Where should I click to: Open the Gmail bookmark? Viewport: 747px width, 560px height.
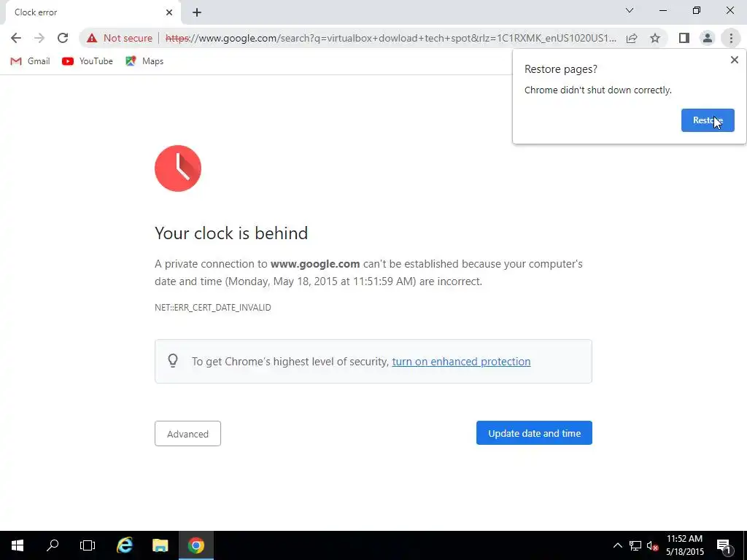pyautogui.click(x=30, y=61)
